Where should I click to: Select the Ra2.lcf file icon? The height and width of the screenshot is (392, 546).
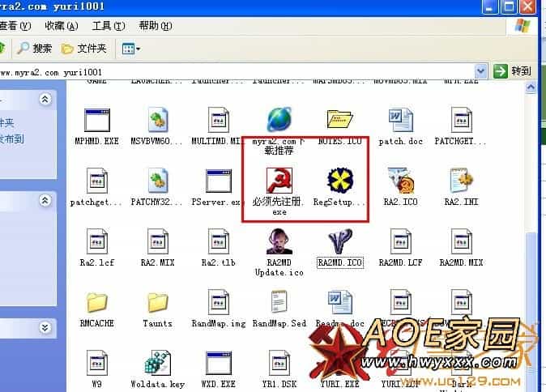(x=96, y=241)
